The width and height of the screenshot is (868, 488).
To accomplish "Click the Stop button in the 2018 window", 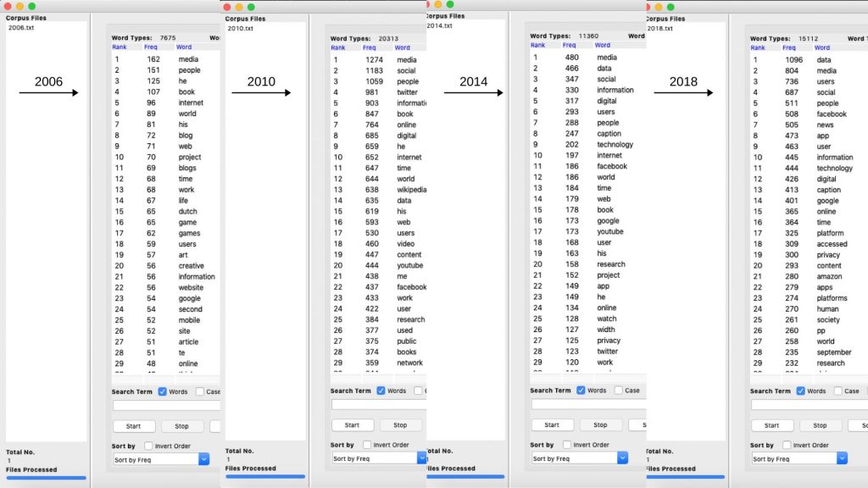I will point(820,425).
